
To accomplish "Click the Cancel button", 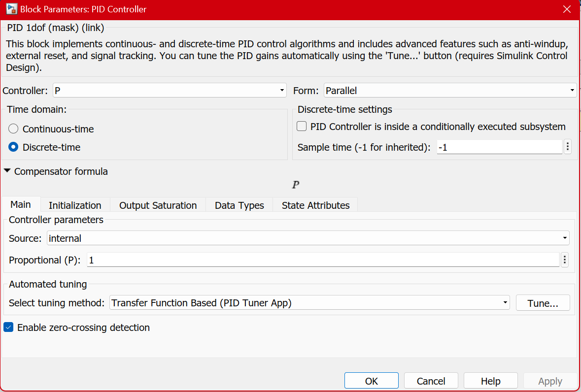I will pyautogui.click(x=431, y=381).
